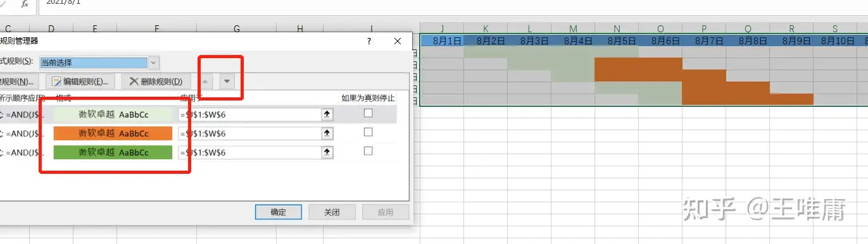Select column J header
Image resolution: width=868 pixels, height=244 pixels.
pos(442,28)
